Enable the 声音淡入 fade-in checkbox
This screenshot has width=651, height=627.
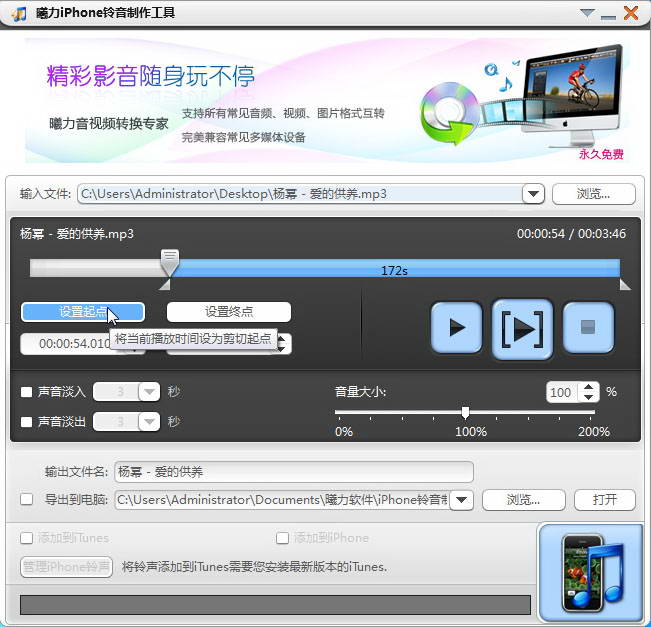pyautogui.click(x=27, y=392)
